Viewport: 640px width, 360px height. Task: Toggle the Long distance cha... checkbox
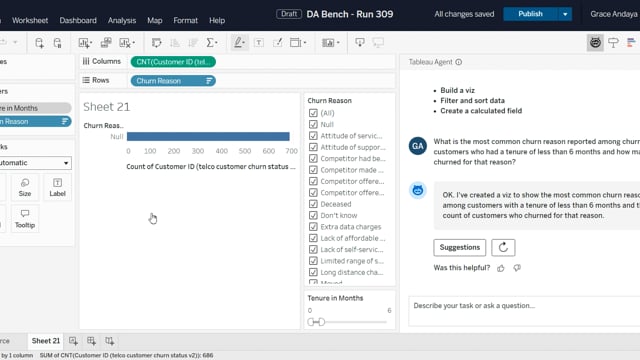313,272
